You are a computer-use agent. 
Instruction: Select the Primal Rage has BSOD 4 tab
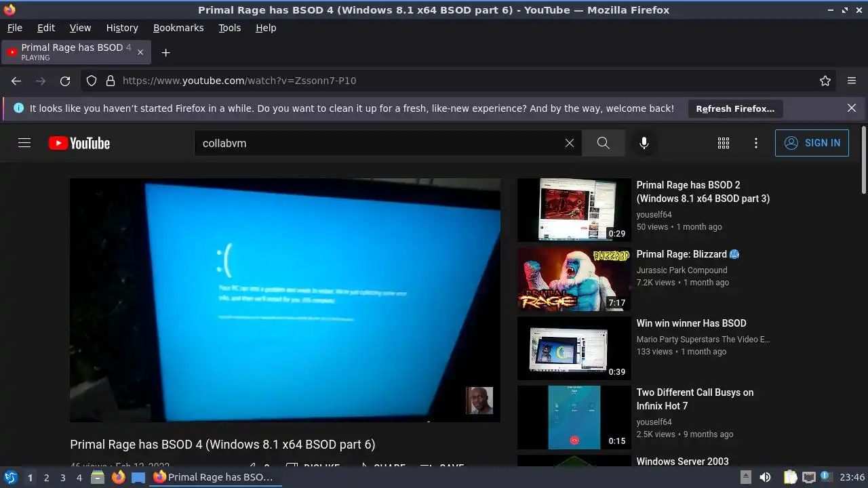click(77, 52)
